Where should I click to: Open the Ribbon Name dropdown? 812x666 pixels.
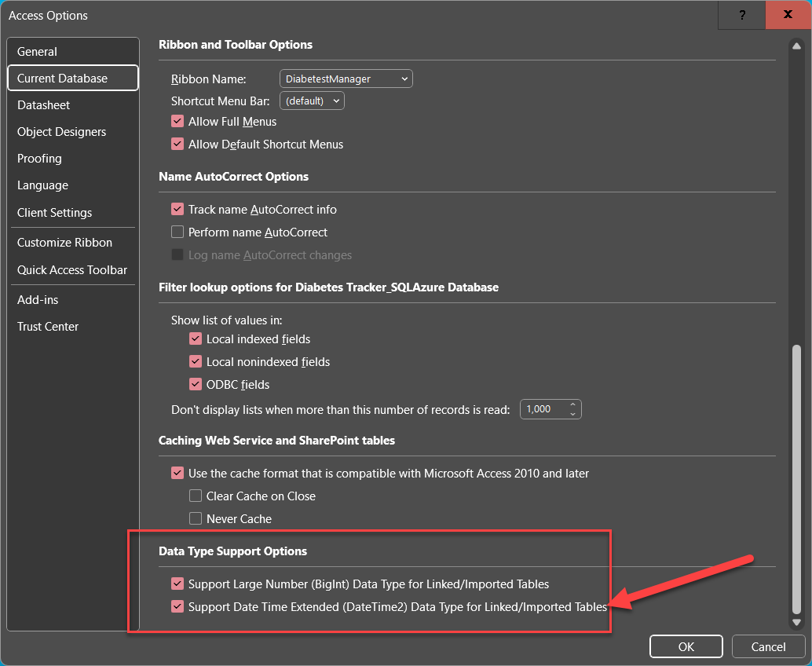(x=346, y=79)
